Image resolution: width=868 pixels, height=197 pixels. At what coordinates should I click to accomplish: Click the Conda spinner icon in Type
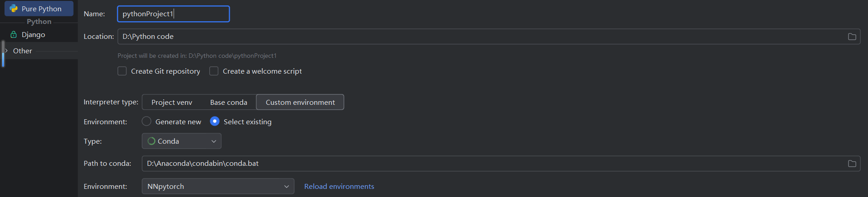[151, 141]
